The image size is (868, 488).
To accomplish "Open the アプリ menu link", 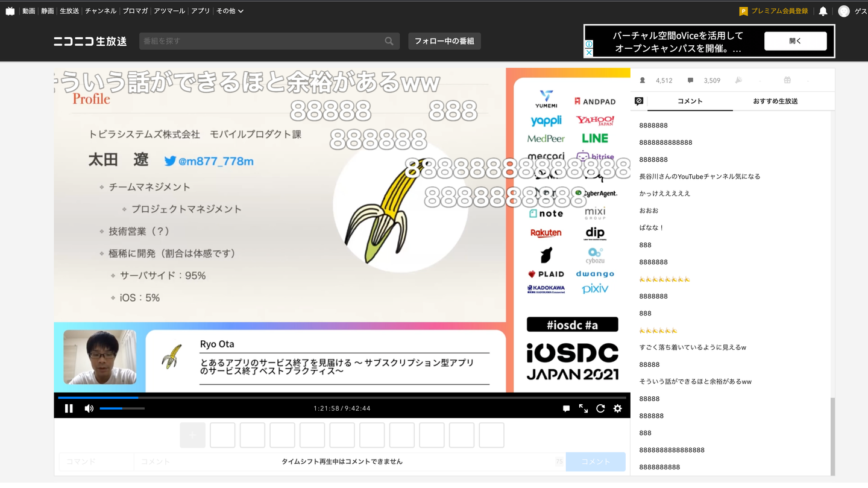I will click(201, 11).
